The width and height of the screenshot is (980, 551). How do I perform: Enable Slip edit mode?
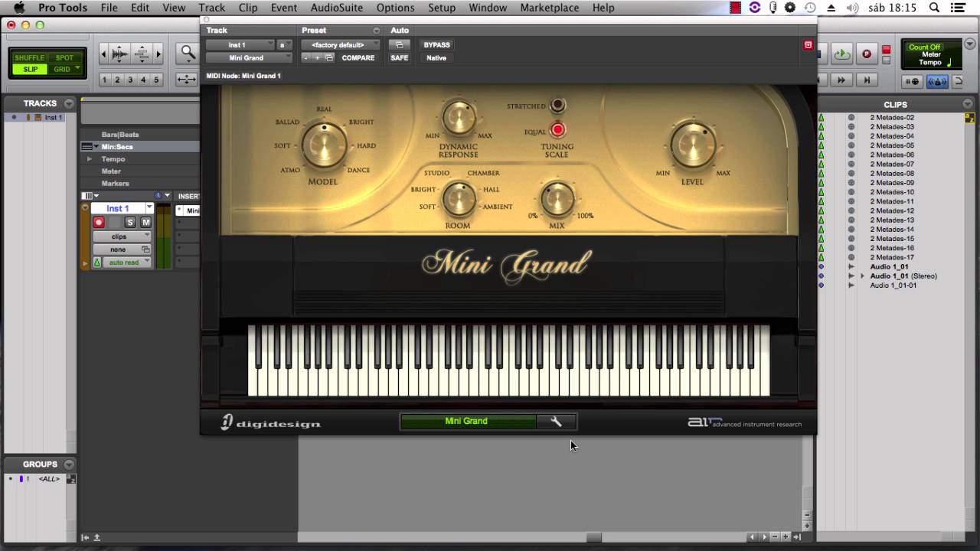pyautogui.click(x=30, y=70)
